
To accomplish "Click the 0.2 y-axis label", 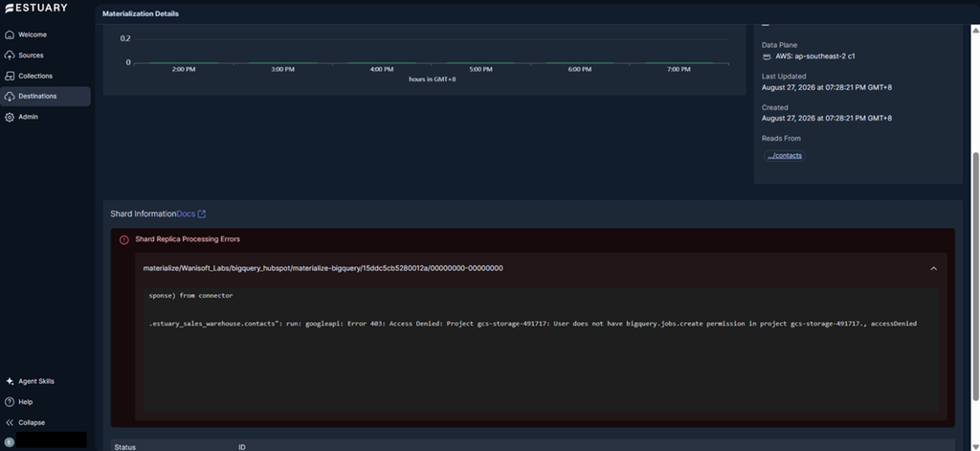I will [125, 39].
